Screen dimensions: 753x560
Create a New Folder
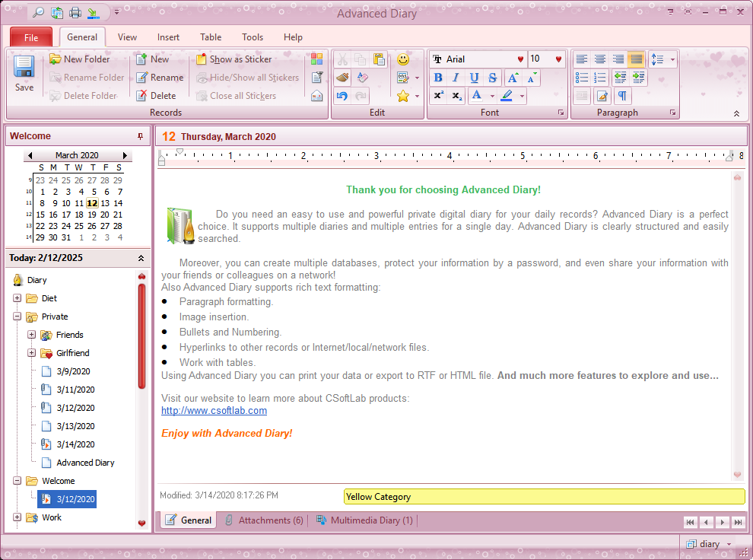click(80, 59)
